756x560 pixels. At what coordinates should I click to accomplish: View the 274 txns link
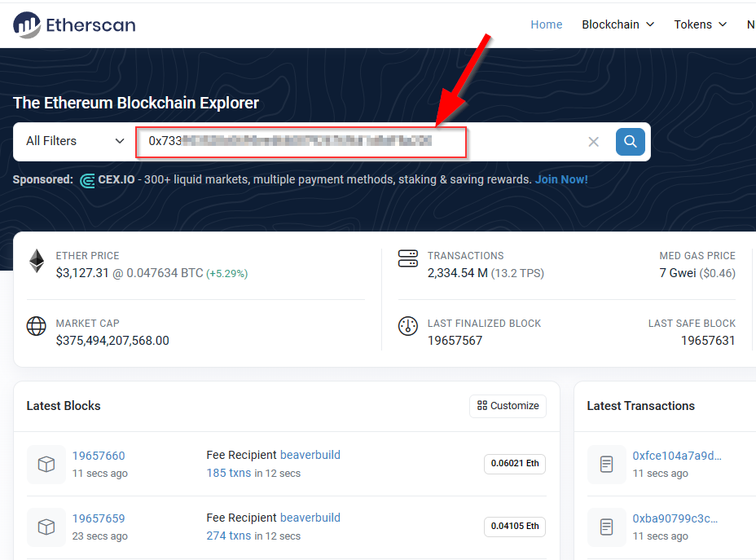pos(229,536)
